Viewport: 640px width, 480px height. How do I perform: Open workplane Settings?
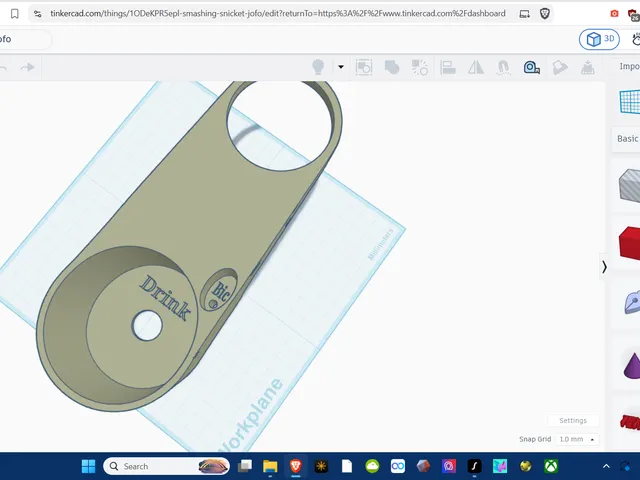pos(573,420)
